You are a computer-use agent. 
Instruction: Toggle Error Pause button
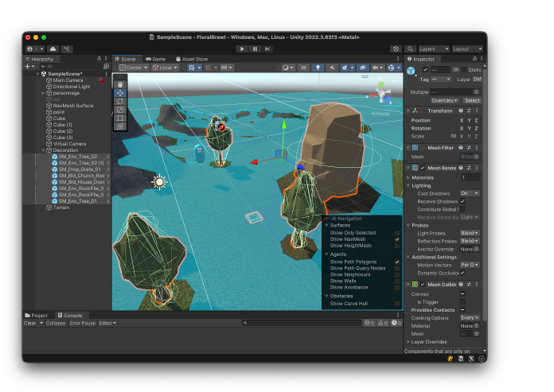tap(82, 323)
